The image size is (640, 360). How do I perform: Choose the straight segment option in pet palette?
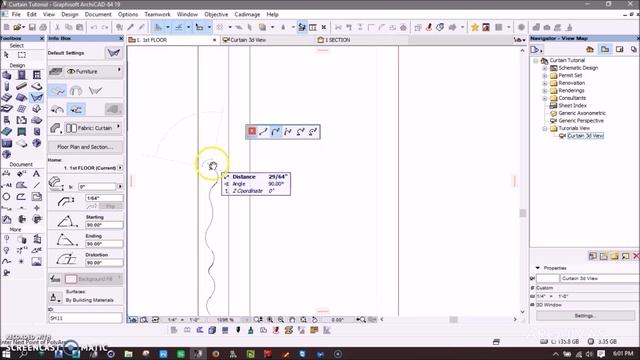264,131
